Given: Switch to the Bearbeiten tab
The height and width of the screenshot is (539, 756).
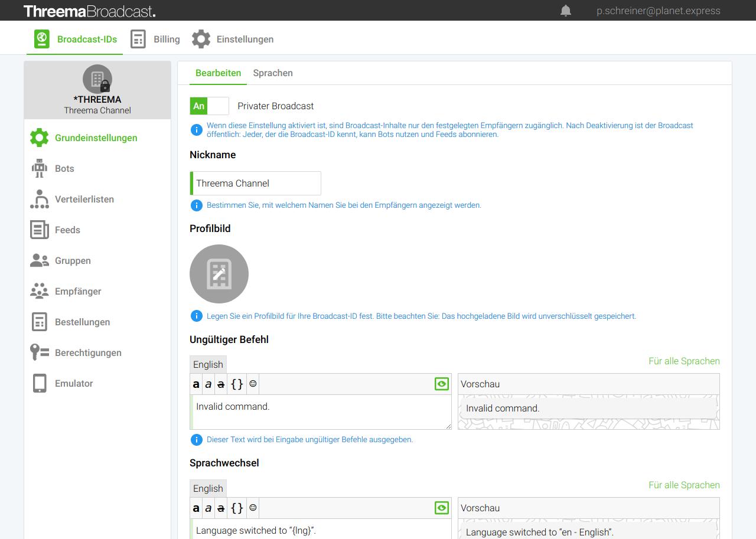Looking at the screenshot, I should [219, 73].
